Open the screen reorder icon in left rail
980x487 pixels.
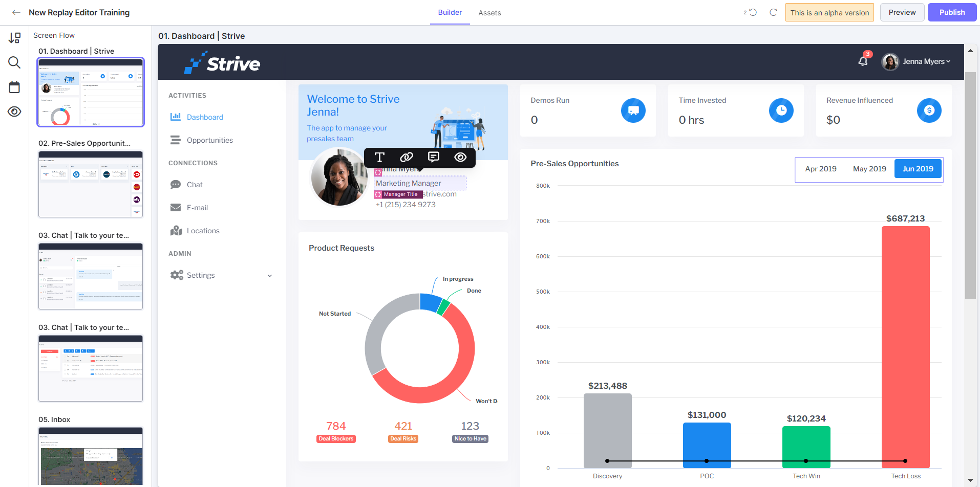click(x=14, y=38)
